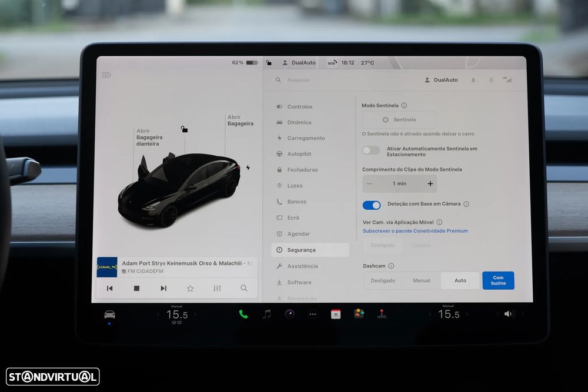
Task: Open the phone app in dock
Action: [243, 314]
